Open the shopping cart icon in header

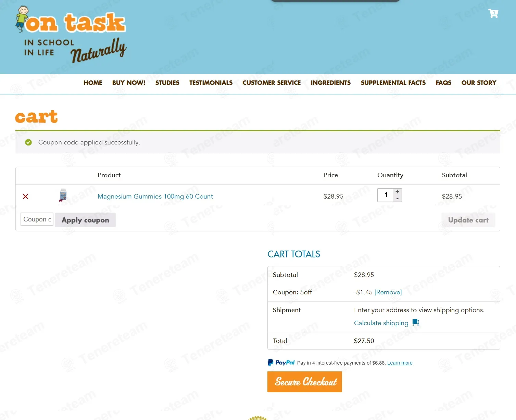click(493, 13)
